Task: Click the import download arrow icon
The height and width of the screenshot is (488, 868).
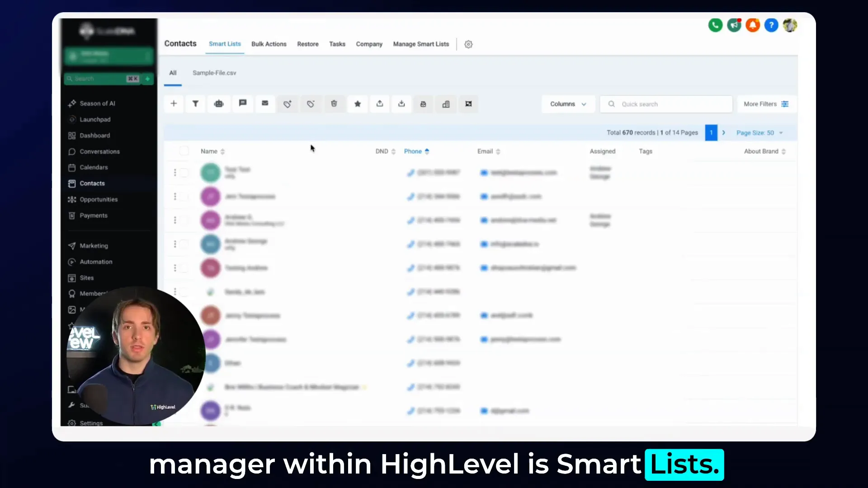Action: click(401, 104)
